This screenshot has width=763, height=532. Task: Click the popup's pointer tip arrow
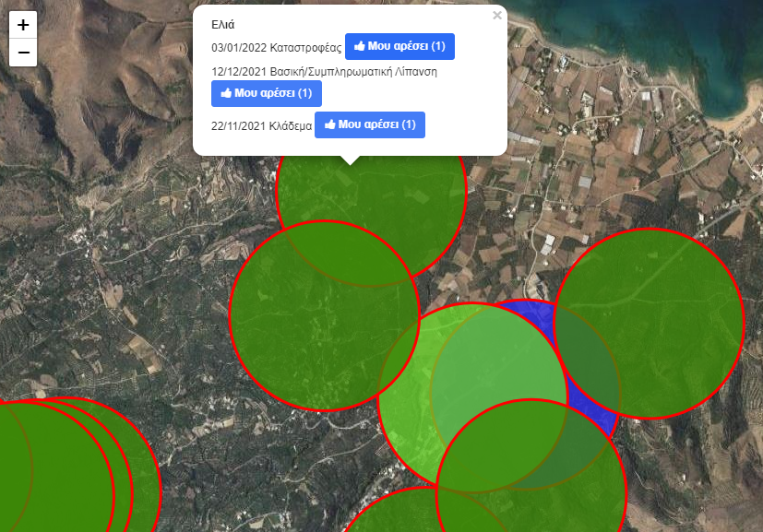coord(350,160)
